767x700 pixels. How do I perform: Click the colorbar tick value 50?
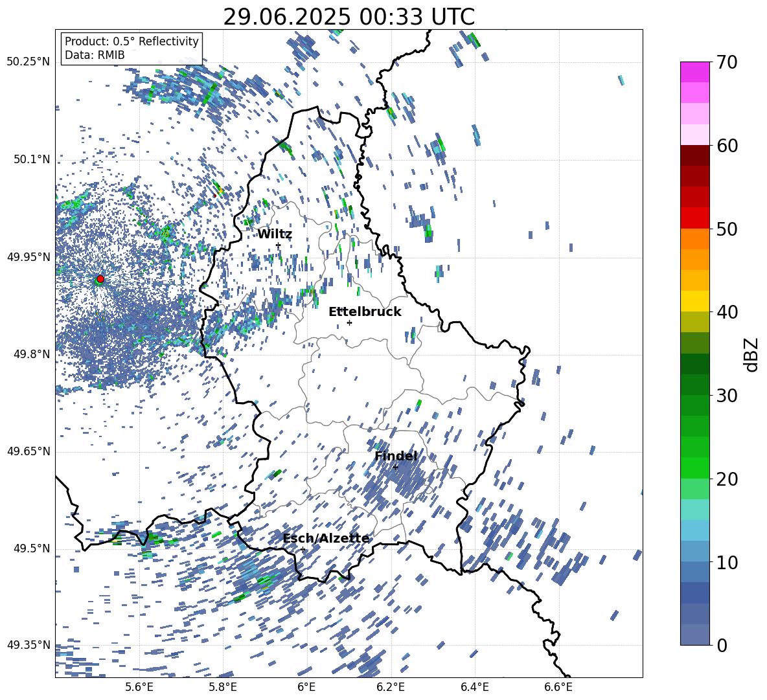click(727, 229)
